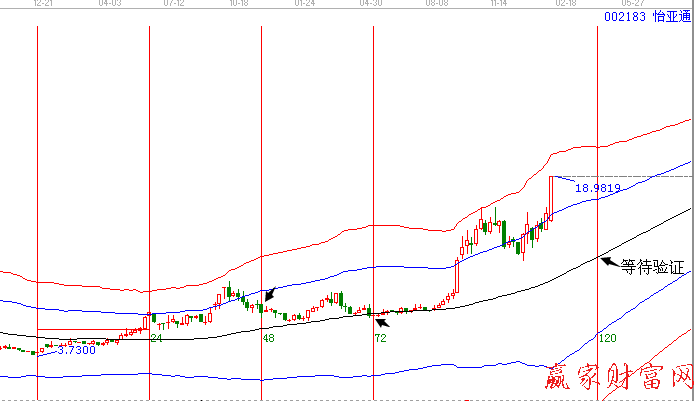Image resolution: width=700 pixels, height=401 pixels.
Task: Click the 3.7300 low price label
Action: click(x=76, y=350)
